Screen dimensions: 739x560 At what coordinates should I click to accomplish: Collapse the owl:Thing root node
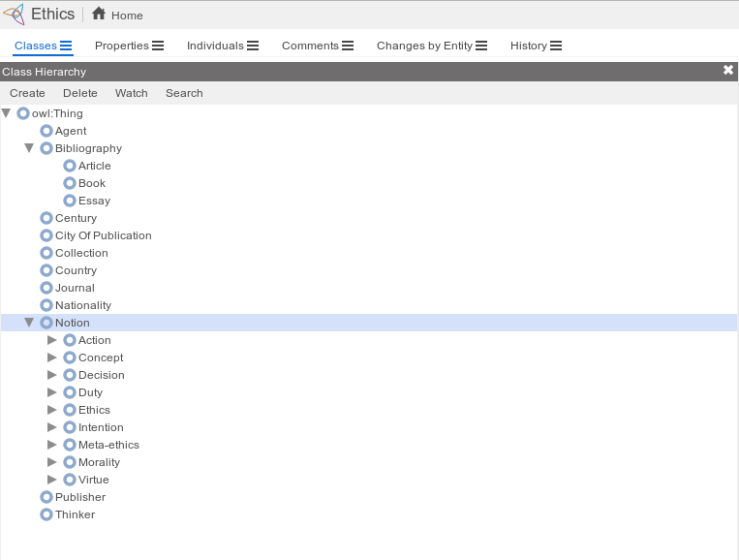6,113
